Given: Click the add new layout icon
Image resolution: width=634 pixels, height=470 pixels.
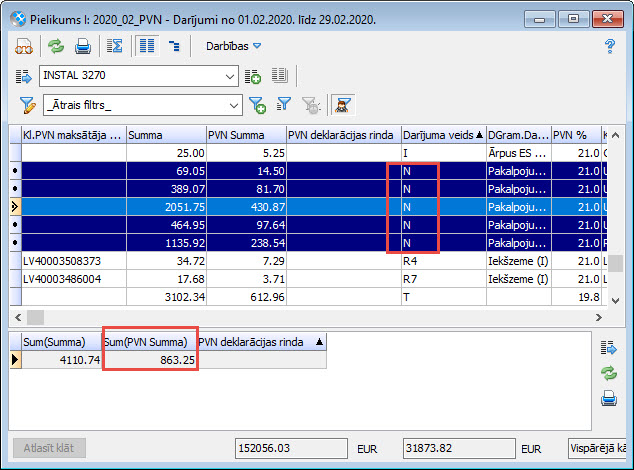Looking at the screenshot, I should pyautogui.click(x=254, y=76).
